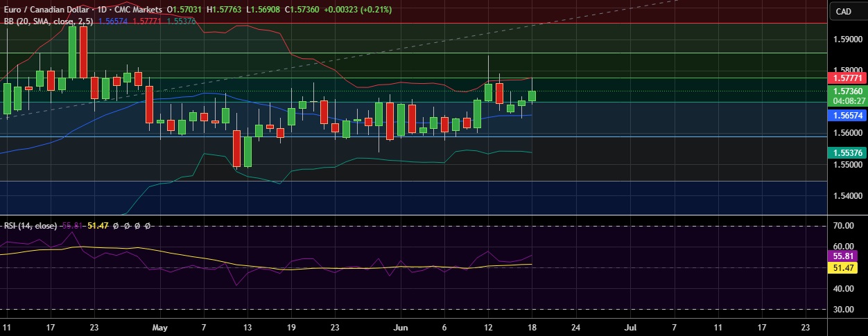Click 1.55000 on the price scale
The width and height of the screenshot is (868, 336).
pyautogui.click(x=848, y=165)
